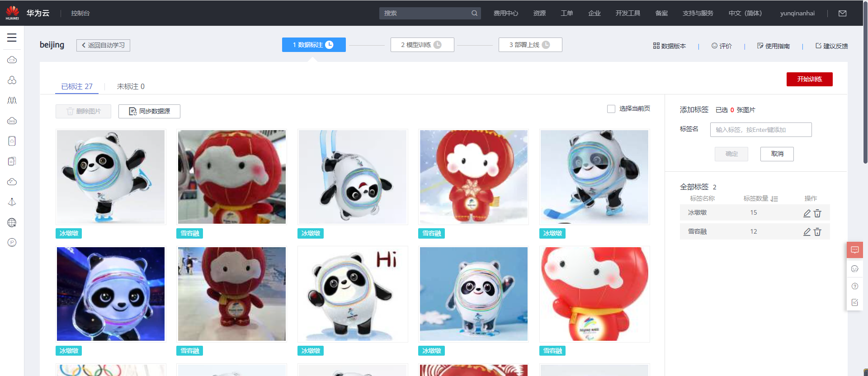
Task: Click the 删除图片 button
Action: point(83,111)
